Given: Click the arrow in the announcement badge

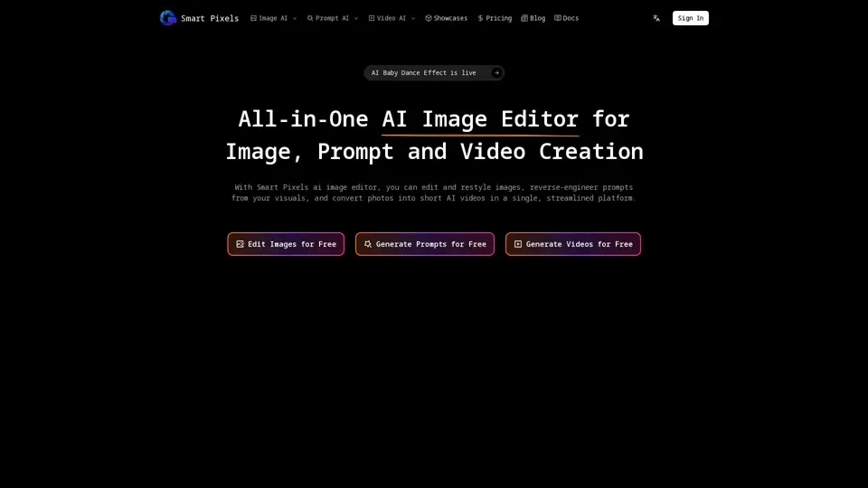Looking at the screenshot, I should coord(496,72).
